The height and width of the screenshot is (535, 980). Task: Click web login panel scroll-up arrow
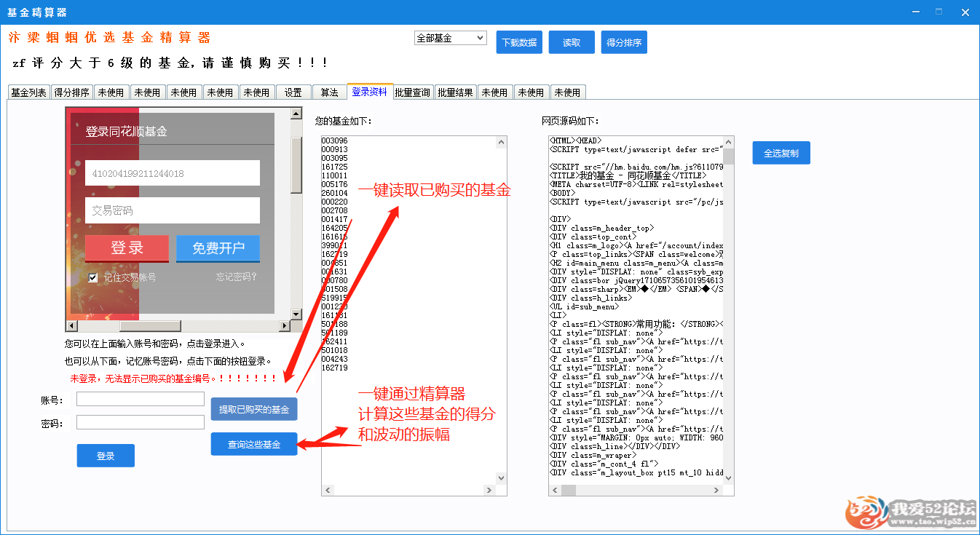tap(296, 114)
